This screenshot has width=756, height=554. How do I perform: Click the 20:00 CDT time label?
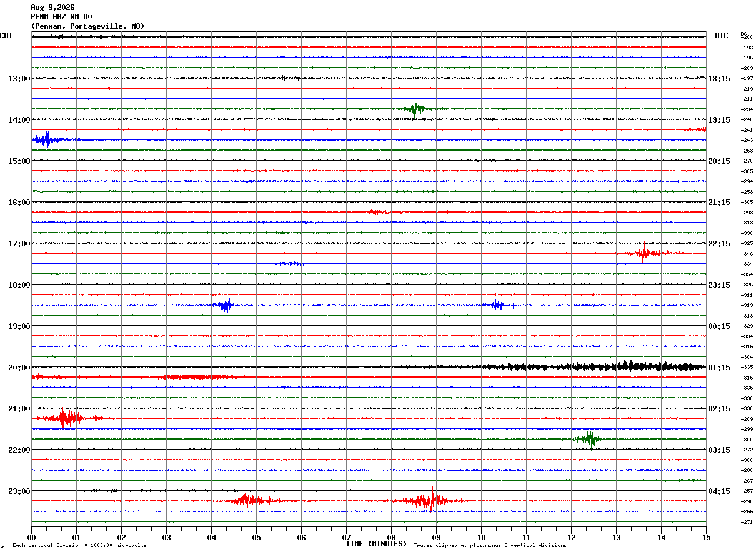click(x=19, y=368)
